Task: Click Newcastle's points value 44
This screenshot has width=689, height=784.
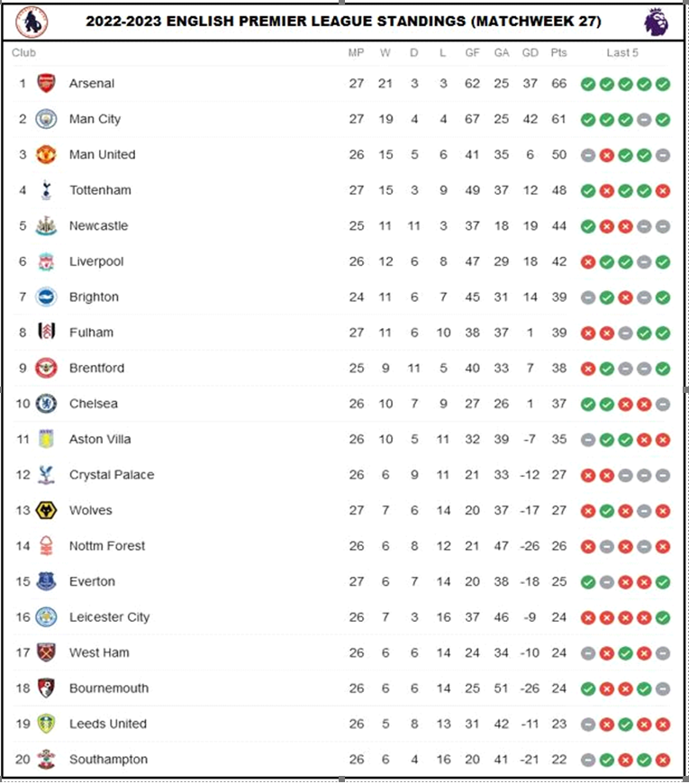Action: coord(558,226)
